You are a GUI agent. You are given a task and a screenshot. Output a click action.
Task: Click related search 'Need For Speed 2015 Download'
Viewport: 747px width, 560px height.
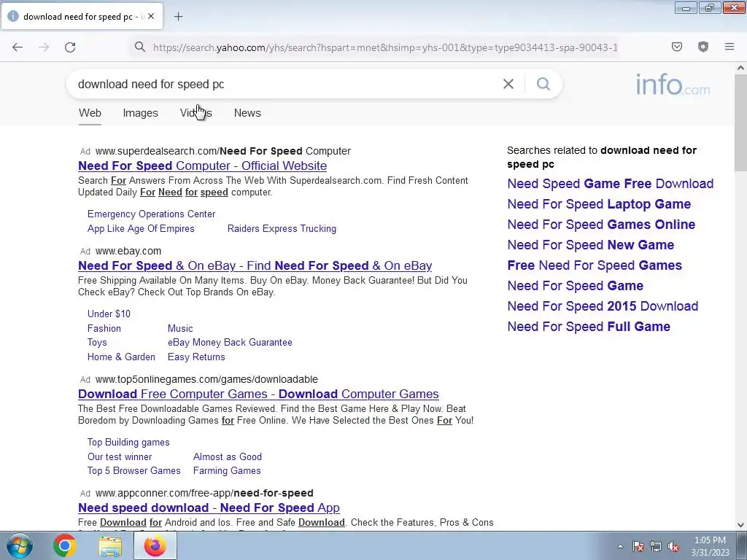603,306
